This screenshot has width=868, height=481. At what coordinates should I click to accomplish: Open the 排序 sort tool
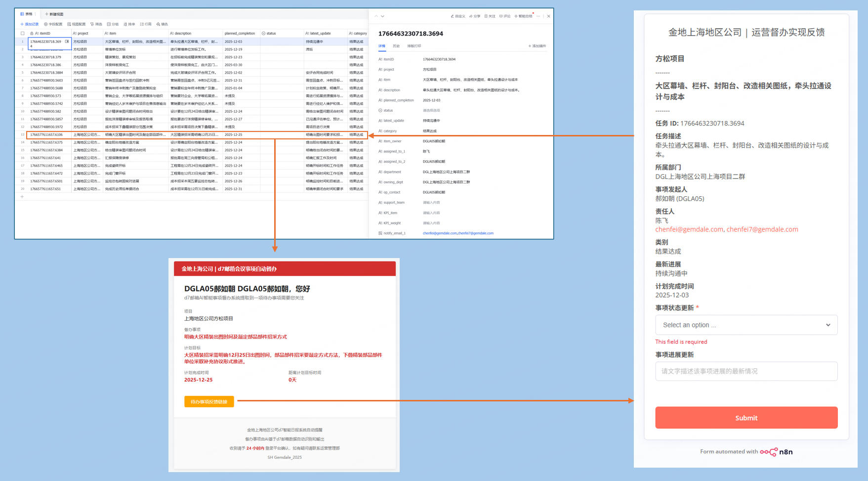[x=129, y=24]
